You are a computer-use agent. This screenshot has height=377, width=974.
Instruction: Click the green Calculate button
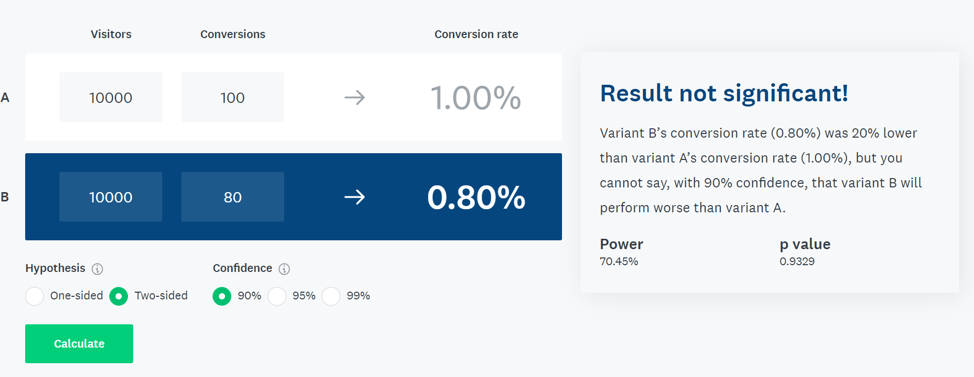(x=79, y=343)
